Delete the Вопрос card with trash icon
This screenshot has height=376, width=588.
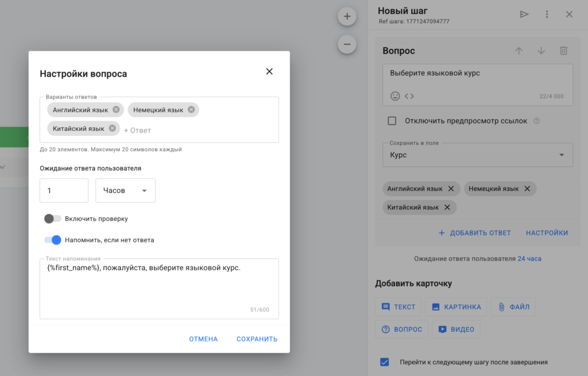(x=563, y=51)
